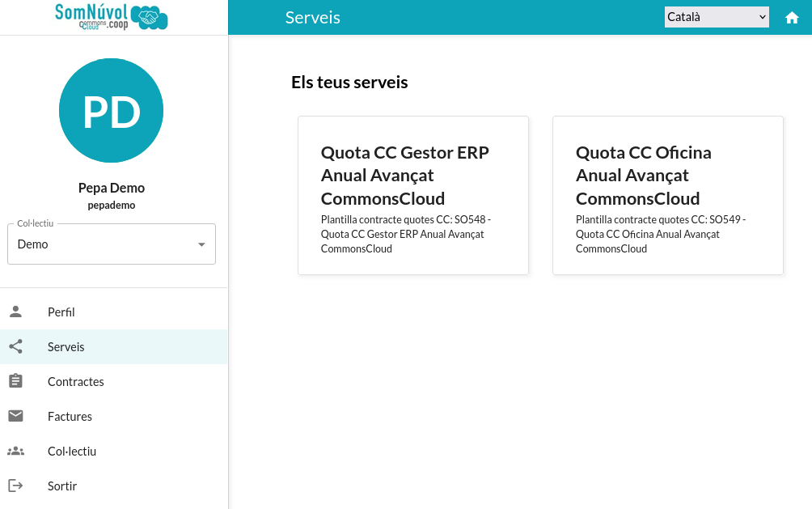The height and width of the screenshot is (509, 812).
Task: Open the Col·lectiu Demo selector
Action: (x=112, y=244)
